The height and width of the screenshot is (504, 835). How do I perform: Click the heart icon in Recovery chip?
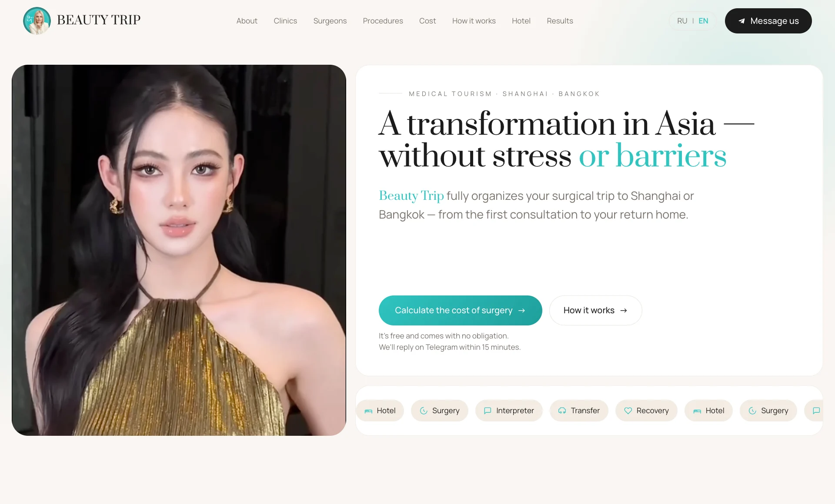pyautogui.click(x=628, y=411)
